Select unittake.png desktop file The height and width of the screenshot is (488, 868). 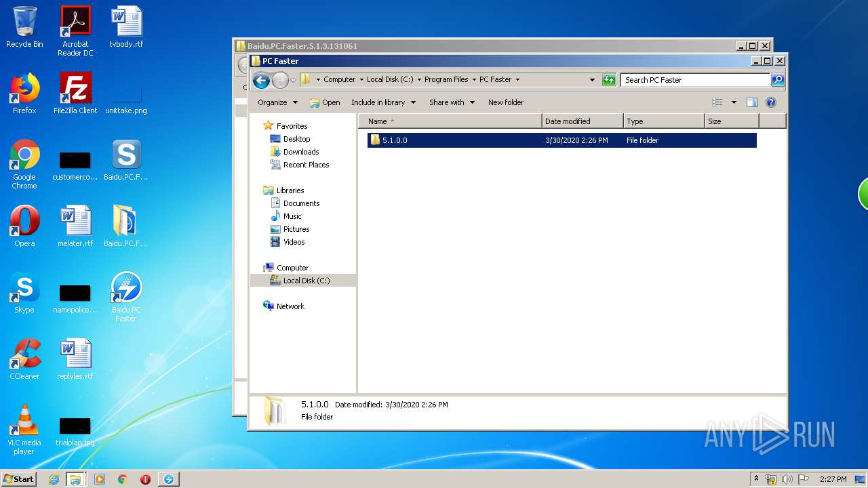click(126, 98)
